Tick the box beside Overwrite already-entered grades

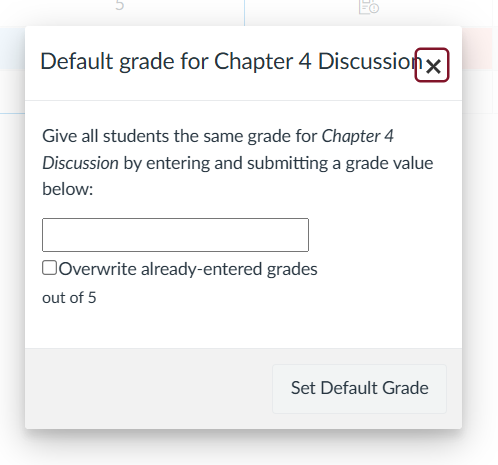49,268
